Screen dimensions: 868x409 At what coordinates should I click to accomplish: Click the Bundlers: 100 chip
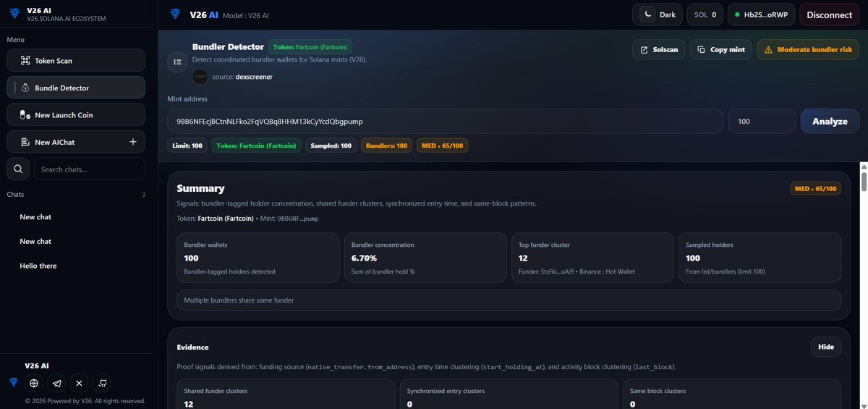(386, 146)
